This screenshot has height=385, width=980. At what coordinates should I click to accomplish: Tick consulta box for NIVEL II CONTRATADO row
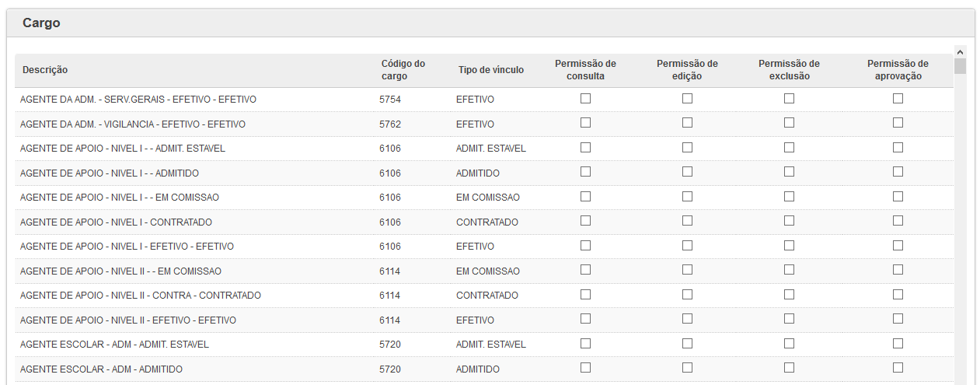(585, 294)
